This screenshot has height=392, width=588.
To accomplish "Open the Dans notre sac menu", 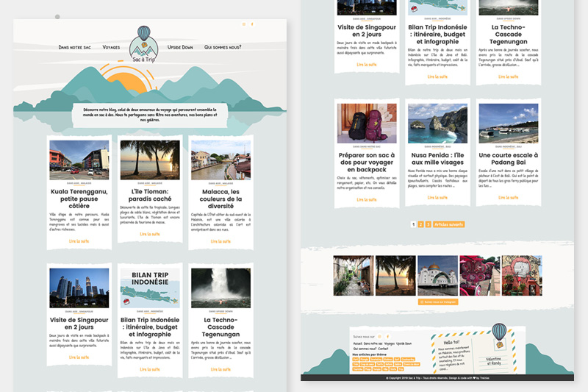I will (75, 47).
